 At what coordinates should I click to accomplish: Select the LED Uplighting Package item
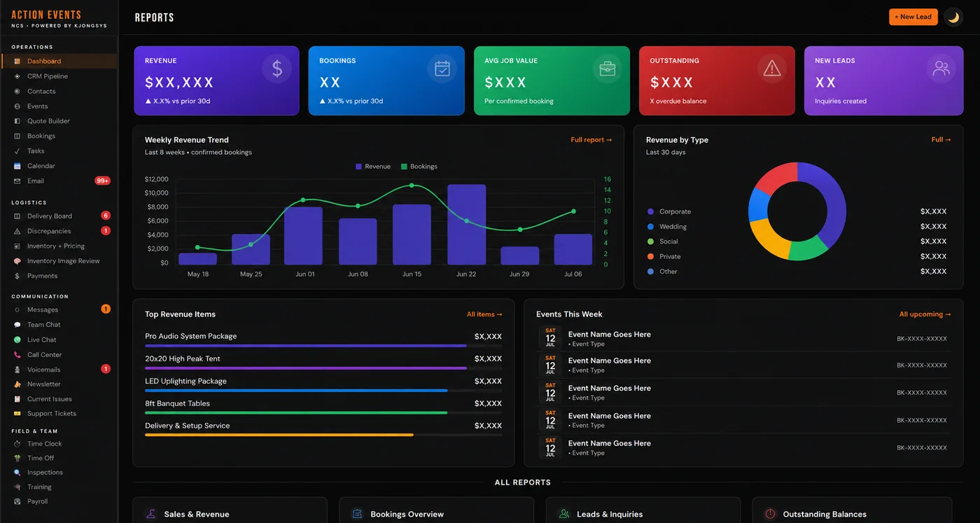coord(323,384)
